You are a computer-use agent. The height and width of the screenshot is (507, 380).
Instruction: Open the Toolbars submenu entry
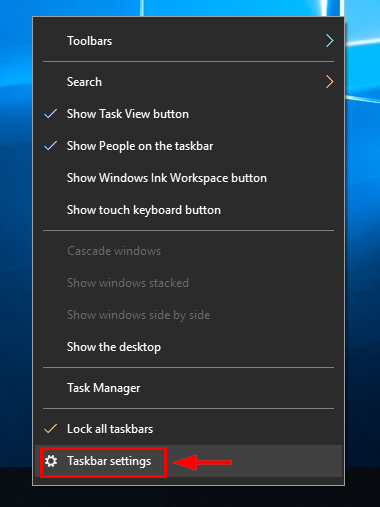pyautogui.click(x=189, y=41)
